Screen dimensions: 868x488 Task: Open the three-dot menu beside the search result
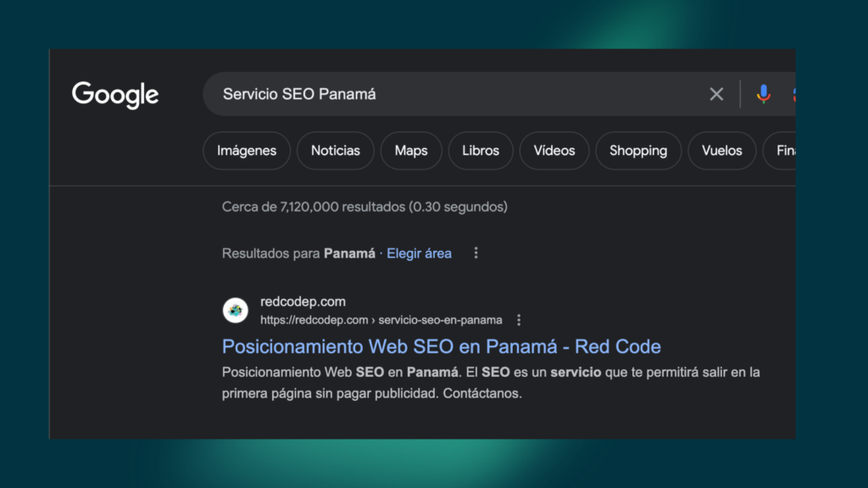(x=518, y=320)
